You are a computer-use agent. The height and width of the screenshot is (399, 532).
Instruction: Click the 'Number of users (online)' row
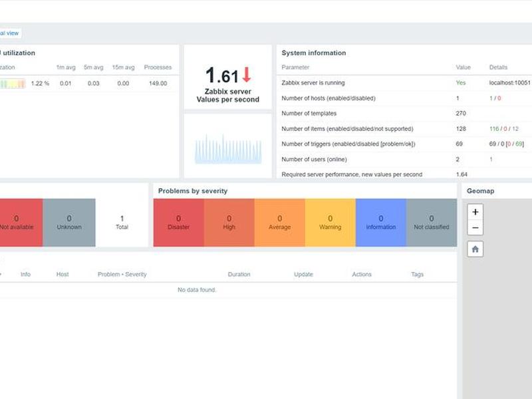tap(404, 159)
